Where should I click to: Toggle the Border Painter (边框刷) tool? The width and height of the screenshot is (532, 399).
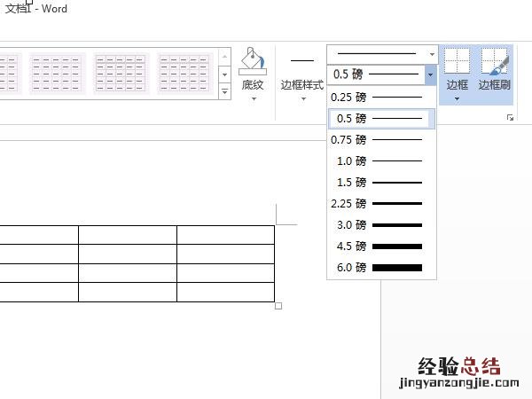pyautogui.click(x=495, y=68)
